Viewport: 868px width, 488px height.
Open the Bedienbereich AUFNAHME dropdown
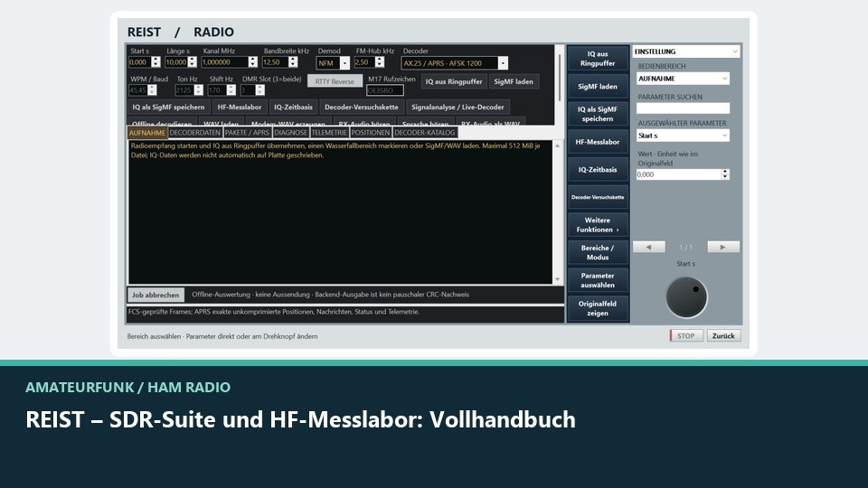tap(684, 79)
